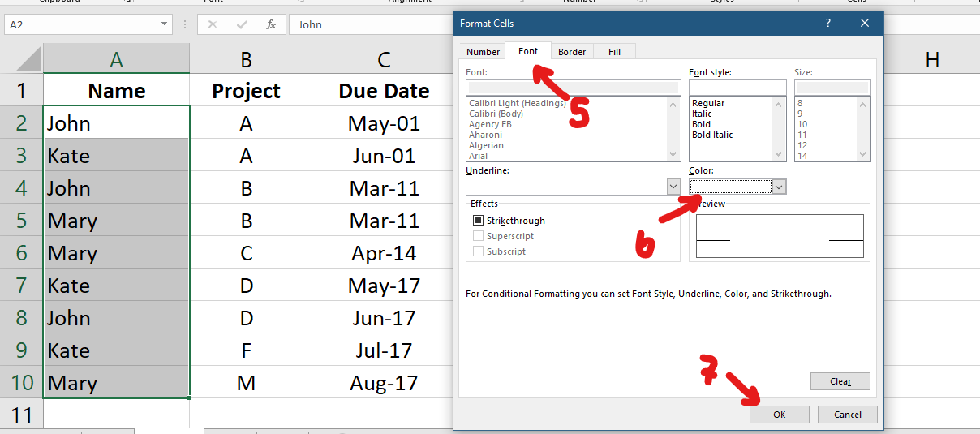Click scroll down arrow of Size list
Image resolution: width=980 pixels, height=434 pixels.
(864, 155)
